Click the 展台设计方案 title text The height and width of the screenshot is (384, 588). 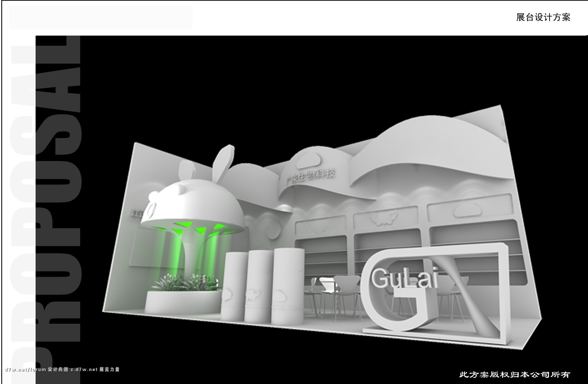click(543, 17)
